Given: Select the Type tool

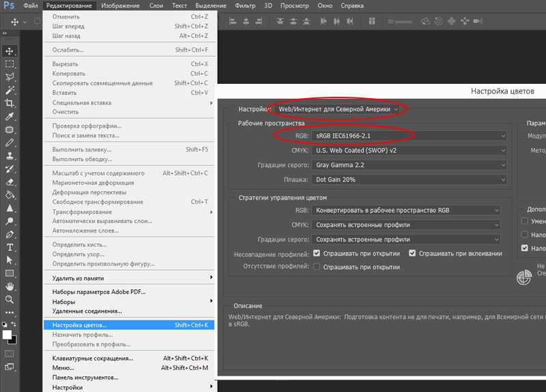Looking at the screenshot, I should tap(10, 247).
